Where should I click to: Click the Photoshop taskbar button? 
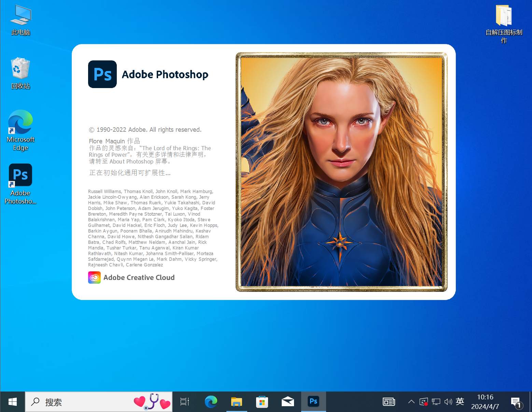click(313, 402)
